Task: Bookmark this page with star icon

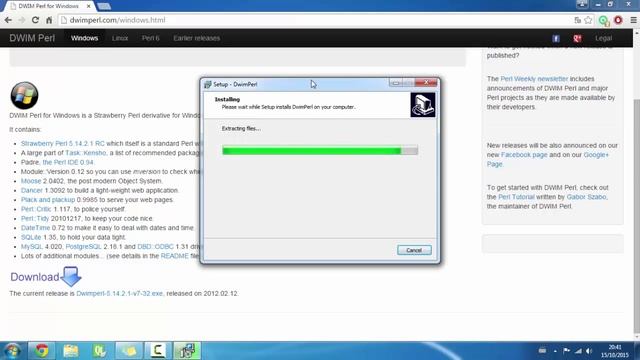Action: [x=588, y=20]
